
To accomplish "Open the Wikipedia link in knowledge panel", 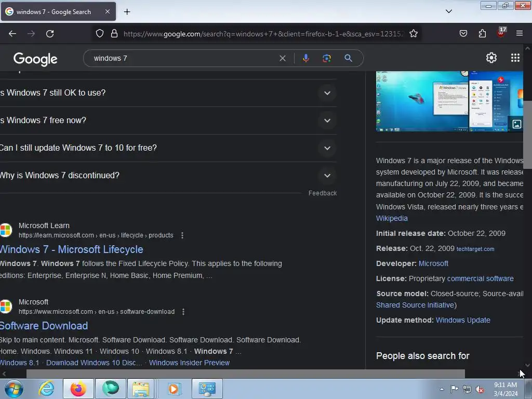I will (392, 218).
